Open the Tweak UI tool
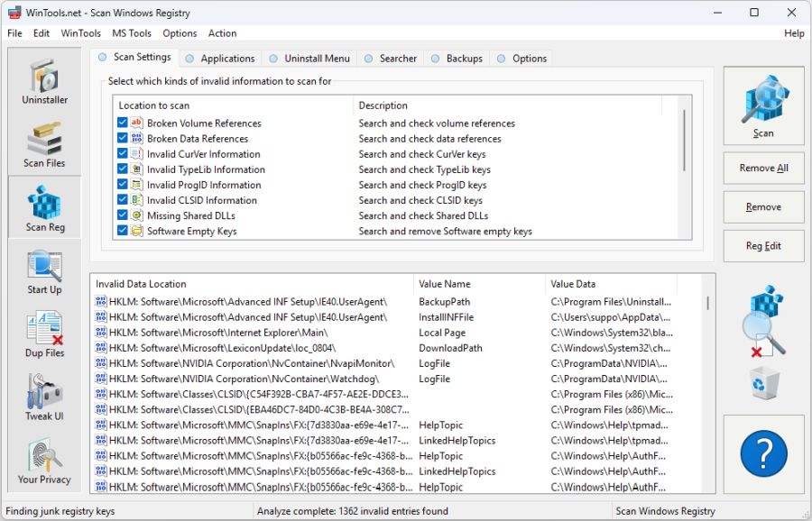 pyautogui.click(x=43, y=397)
